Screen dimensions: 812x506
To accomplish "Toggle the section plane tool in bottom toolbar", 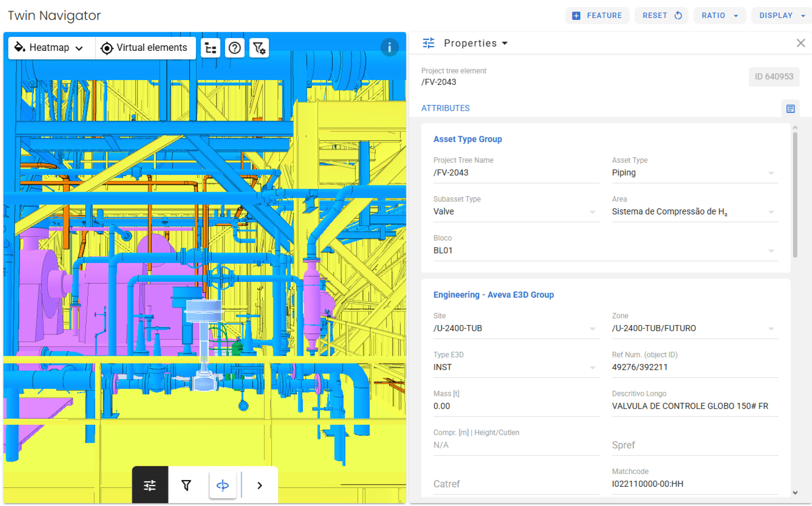I will 223,485.
